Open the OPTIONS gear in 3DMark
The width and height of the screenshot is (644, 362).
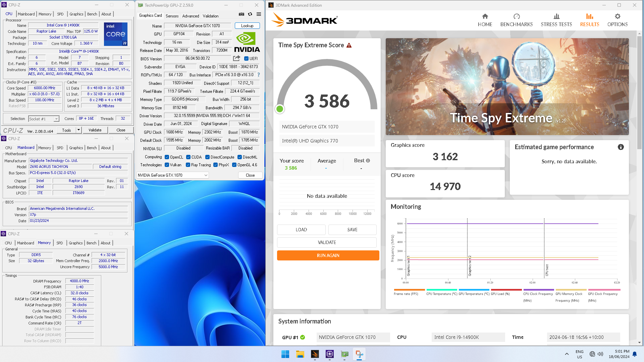click(618, 16)
